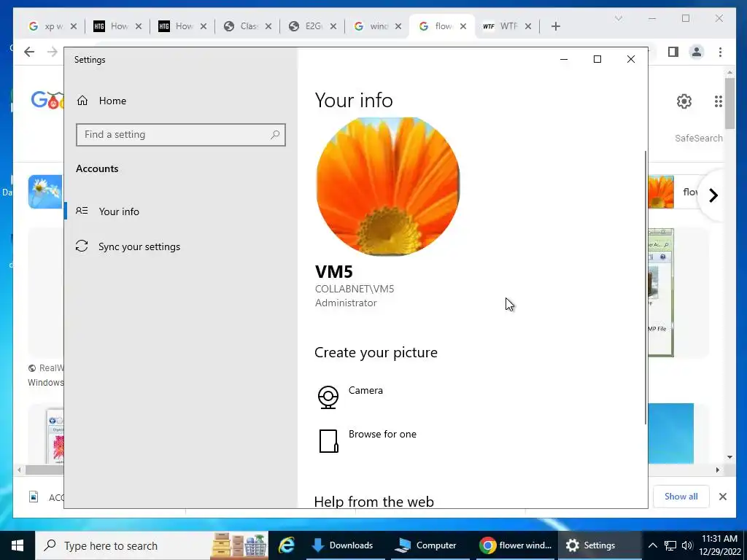
Task: Open Computer window from taskbar
Action: pos(426,545)
